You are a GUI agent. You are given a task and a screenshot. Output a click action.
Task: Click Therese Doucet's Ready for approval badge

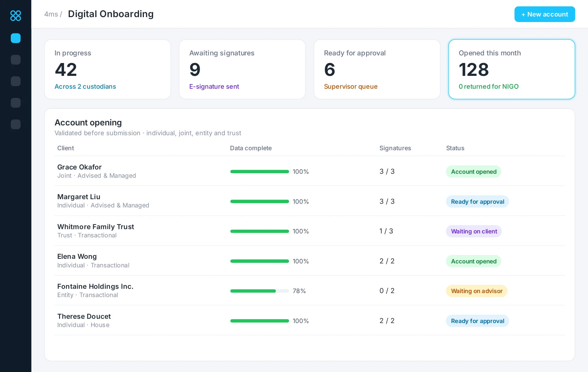477,321
